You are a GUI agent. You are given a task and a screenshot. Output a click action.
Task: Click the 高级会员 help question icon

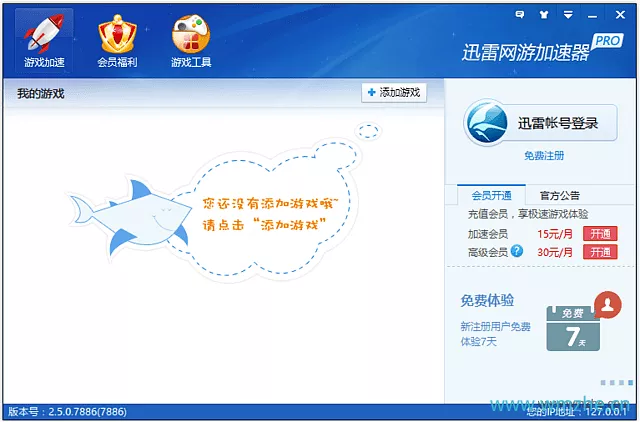[x=517, y=251]
